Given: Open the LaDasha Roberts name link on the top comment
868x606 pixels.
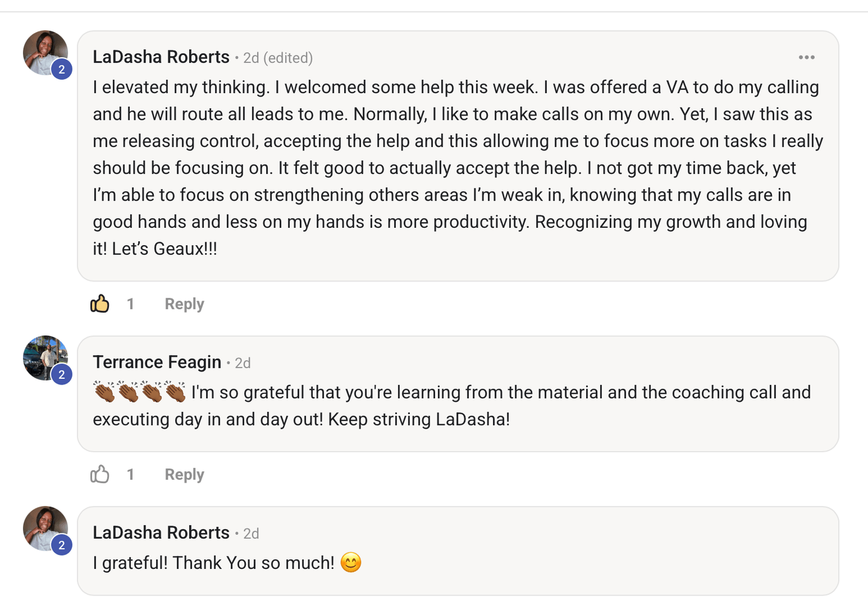Looking at the screenshot, I should pyautogui.click(x=161, y=57).
